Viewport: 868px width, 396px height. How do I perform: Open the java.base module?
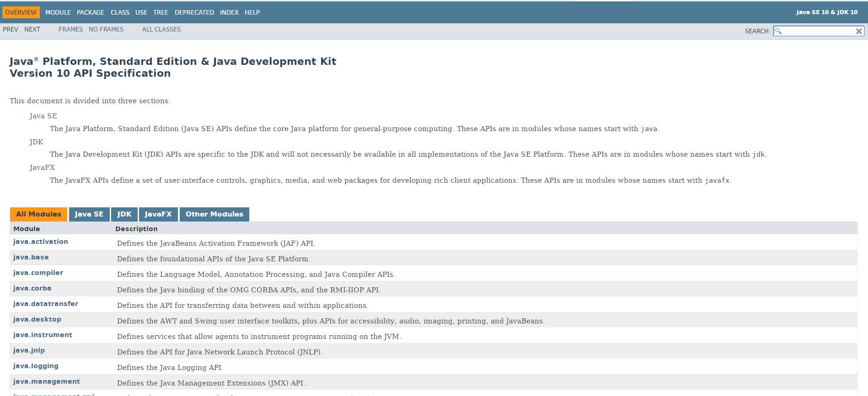coord(31,257)
